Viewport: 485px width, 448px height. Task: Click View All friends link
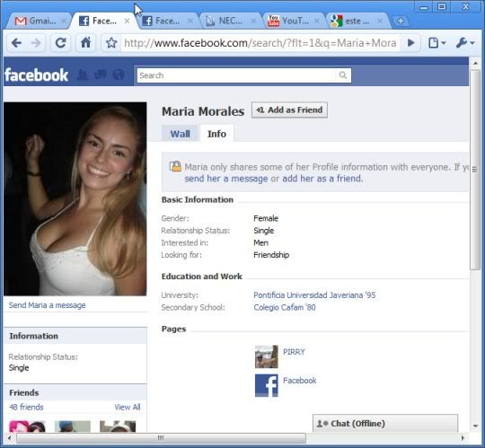point(128,408)
